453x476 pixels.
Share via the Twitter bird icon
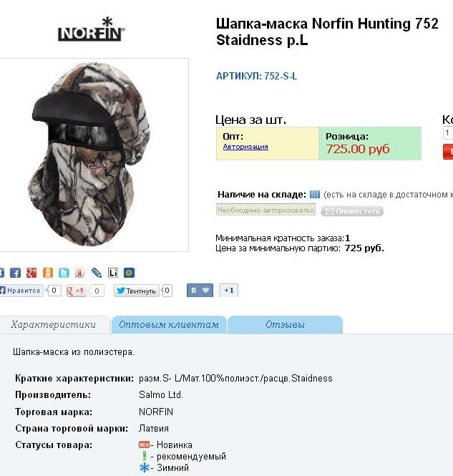pos(64,273)
